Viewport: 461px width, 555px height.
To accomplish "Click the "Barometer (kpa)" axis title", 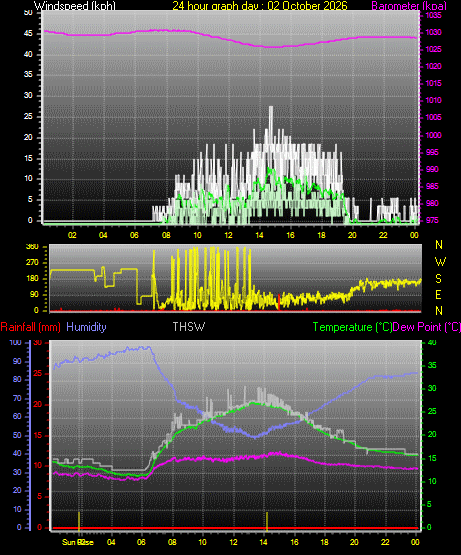I will (409, 6).
